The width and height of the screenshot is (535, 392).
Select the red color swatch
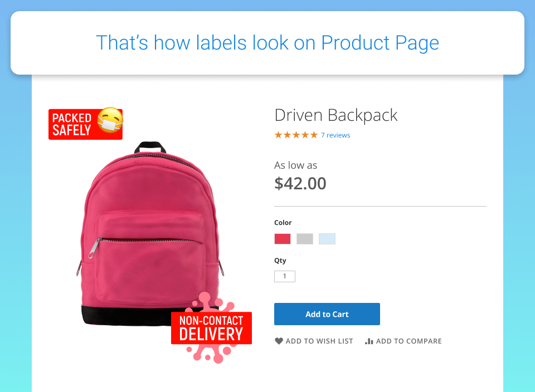pos(283,239)
